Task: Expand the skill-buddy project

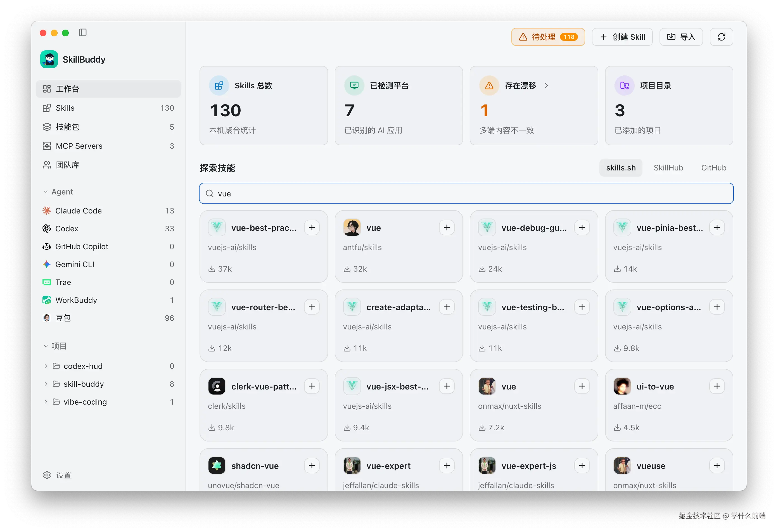Action: [46, 384]
